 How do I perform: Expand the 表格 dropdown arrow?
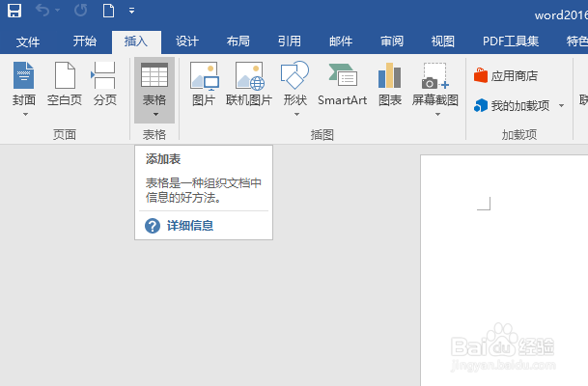(155, 114)
